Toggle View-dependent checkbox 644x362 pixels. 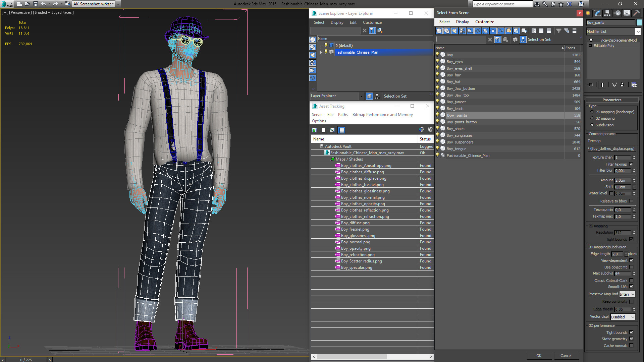[631, 260]
